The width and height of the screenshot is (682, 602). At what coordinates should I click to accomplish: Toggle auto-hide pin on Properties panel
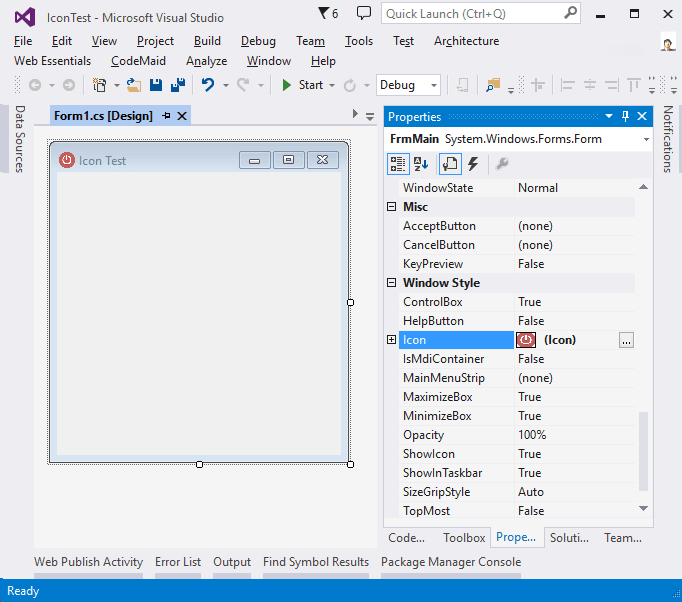626,117
